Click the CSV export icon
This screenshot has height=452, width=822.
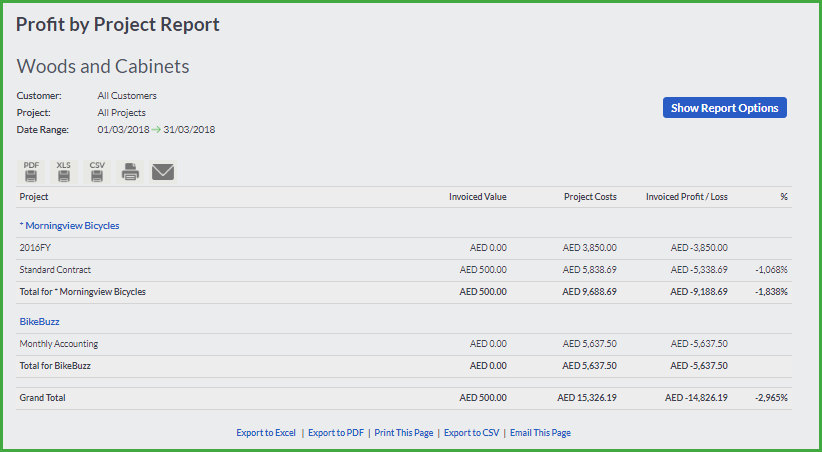coord(97,172)
